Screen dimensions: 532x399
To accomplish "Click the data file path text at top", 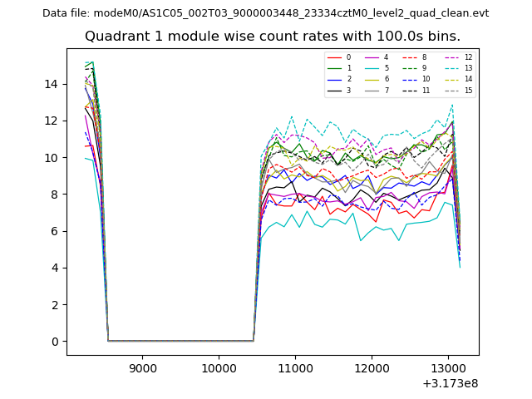I will pos(265,13).
